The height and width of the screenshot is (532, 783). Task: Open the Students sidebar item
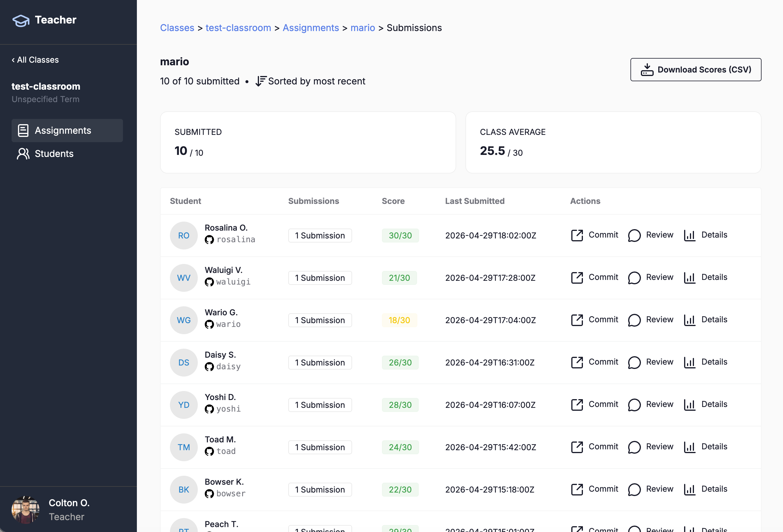tap(67, 154)
